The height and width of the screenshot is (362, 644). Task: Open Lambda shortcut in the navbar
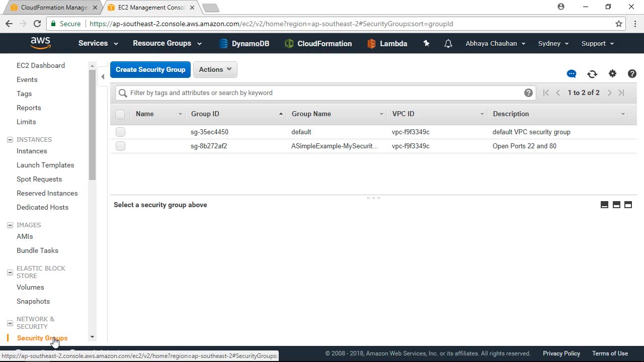click(387, 44)
